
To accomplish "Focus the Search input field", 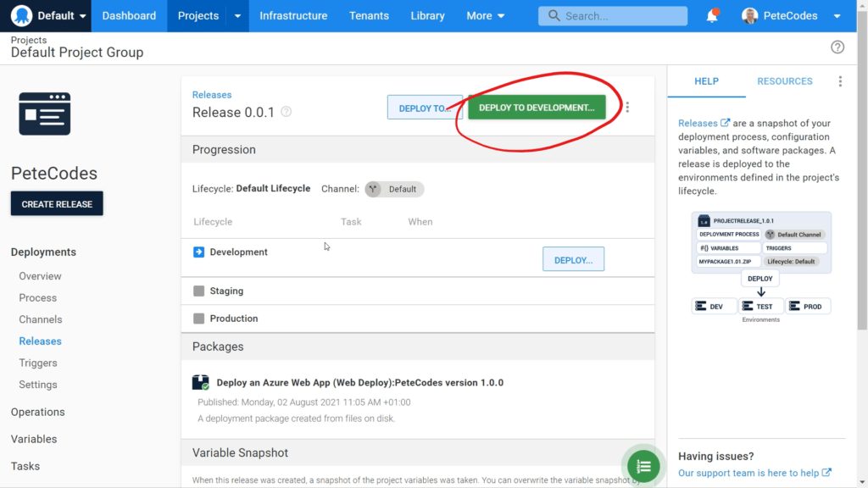I will tap(613, 16).
